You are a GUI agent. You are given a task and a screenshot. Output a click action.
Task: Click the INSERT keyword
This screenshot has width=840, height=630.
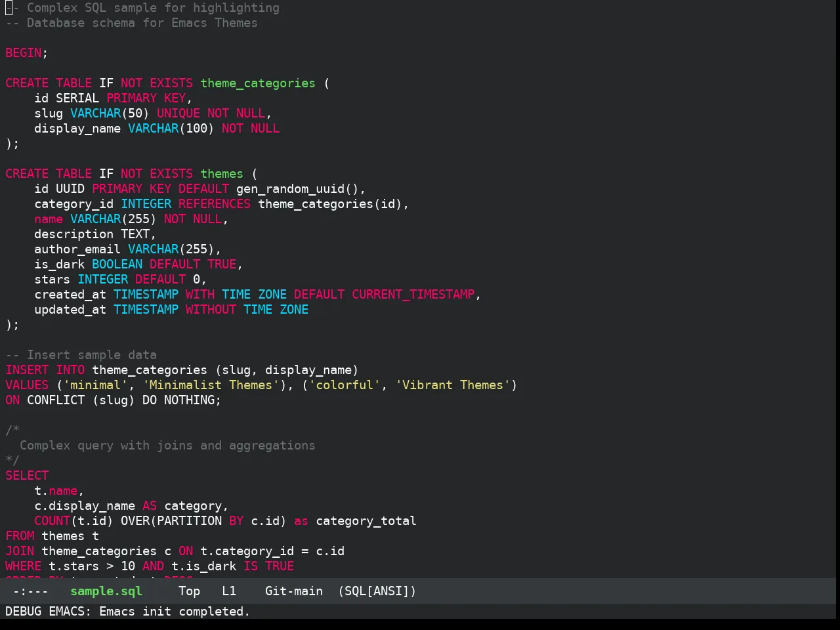tap(27, 370)
